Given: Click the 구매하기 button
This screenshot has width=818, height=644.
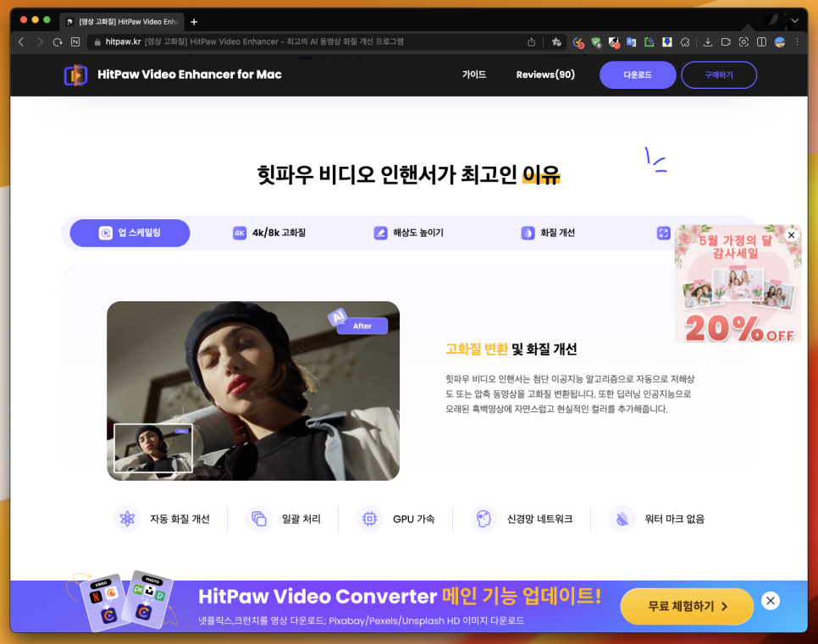Looking at the screenshot, I should click(x=719, y=75).
